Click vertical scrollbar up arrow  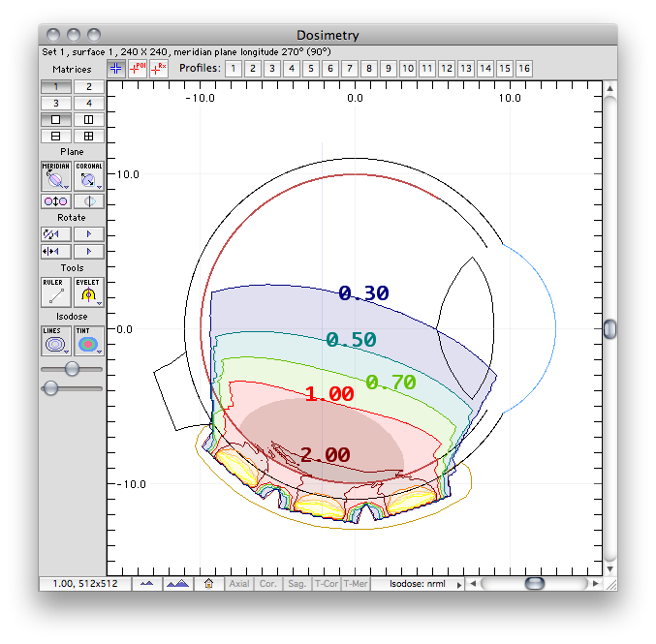[610, 88]
